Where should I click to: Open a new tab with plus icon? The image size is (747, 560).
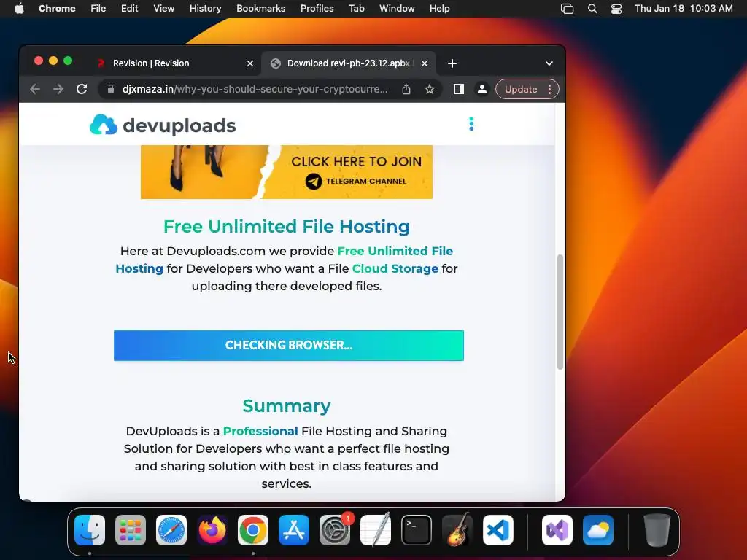pyautogui.click(x=452, y=63)
